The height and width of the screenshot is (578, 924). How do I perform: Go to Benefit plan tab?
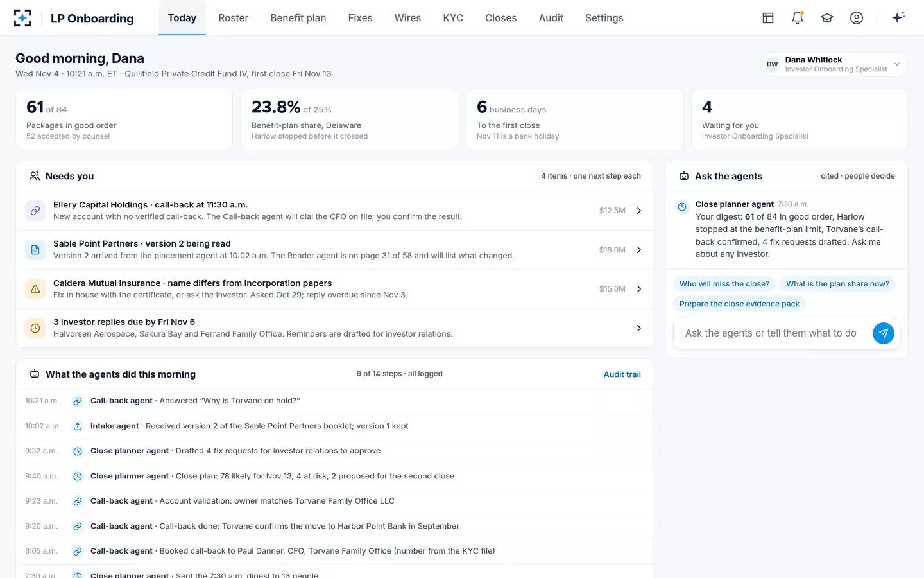pos(298,18)
